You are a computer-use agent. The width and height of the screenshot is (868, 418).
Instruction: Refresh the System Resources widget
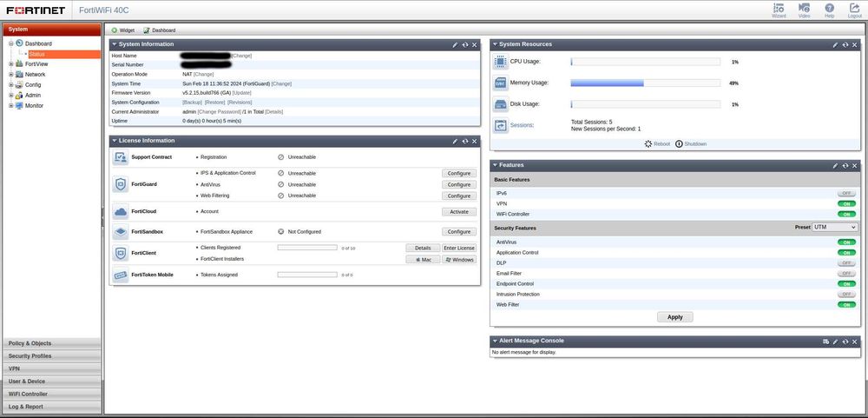845,45
